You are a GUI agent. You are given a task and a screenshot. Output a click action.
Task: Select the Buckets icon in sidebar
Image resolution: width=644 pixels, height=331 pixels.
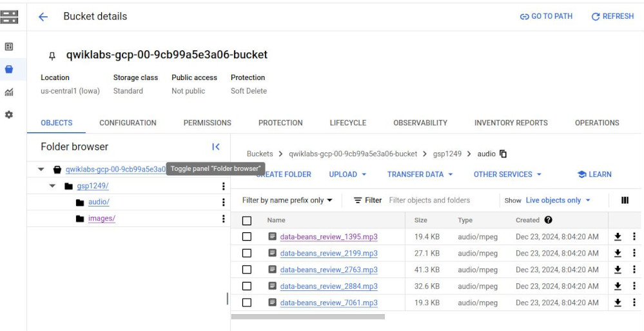pos(8,69)
